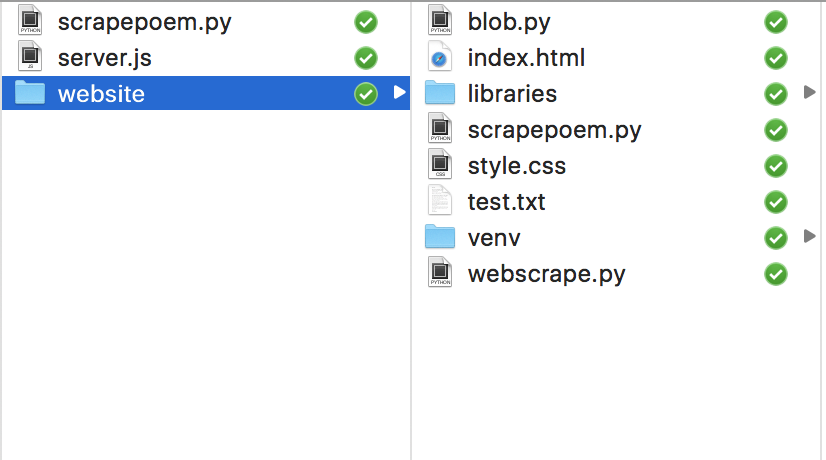Click the JS file icon for server.js
Image resolution: width=826 pixels, height=460 pixels.
[x=30, y=56]
